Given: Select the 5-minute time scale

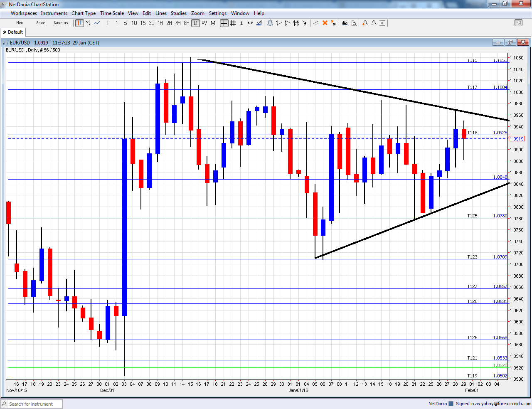Looking at the screenshot, I should coord(125,23).
